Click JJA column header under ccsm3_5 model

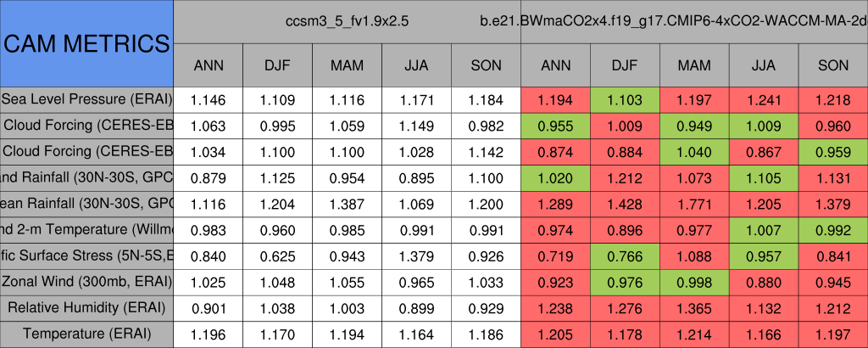pos(416,65)
